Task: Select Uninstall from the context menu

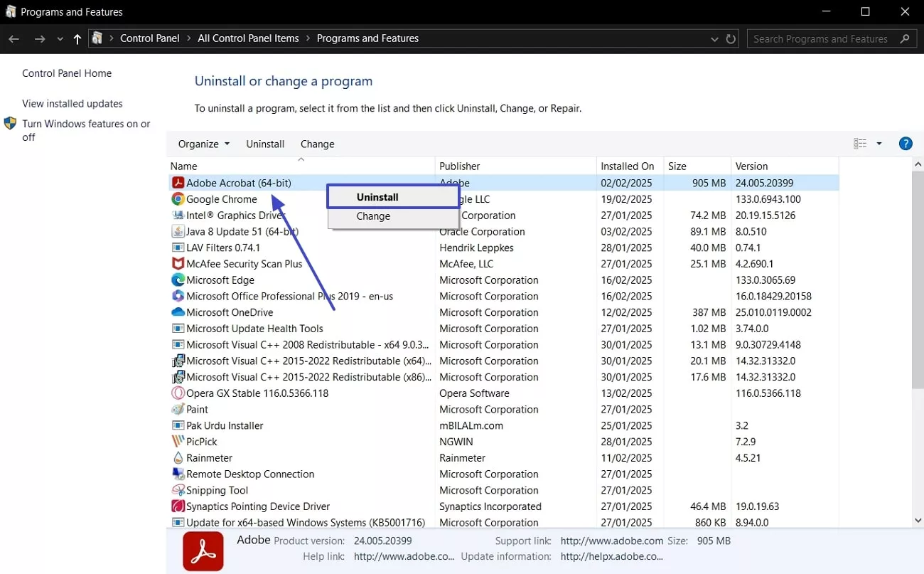Action: click(393, 197)
